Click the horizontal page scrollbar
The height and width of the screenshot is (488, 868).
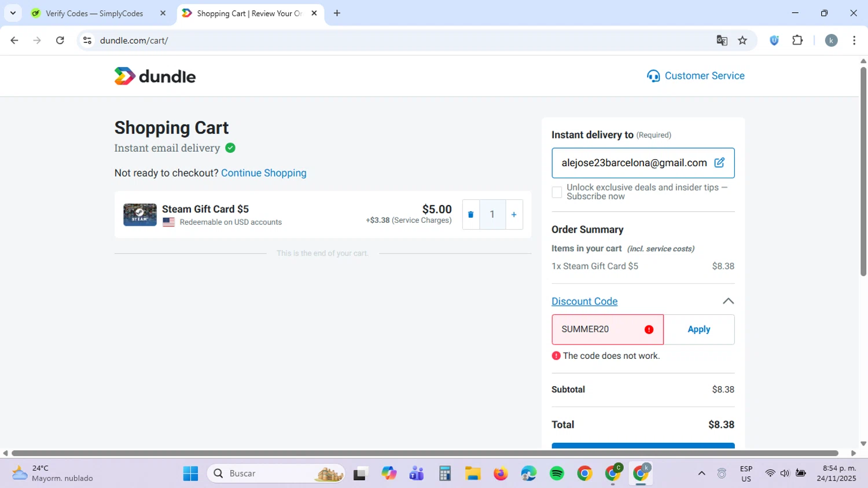(425, 453)
